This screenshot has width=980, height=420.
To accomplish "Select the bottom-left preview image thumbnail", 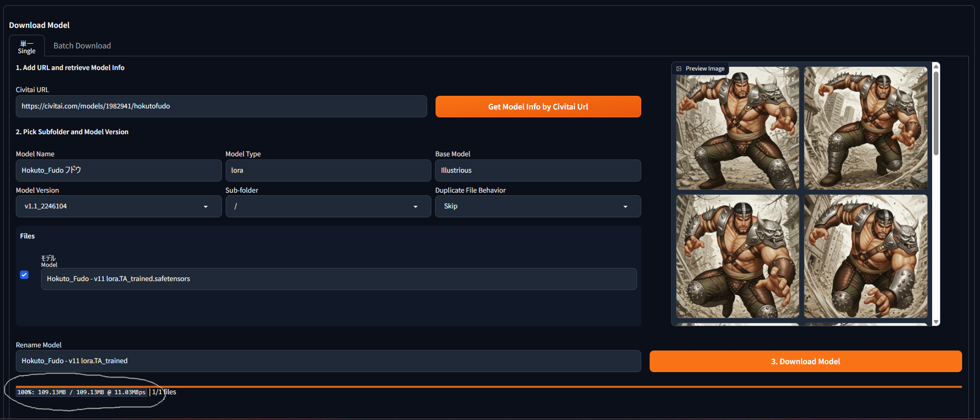I will coord(737,256).
